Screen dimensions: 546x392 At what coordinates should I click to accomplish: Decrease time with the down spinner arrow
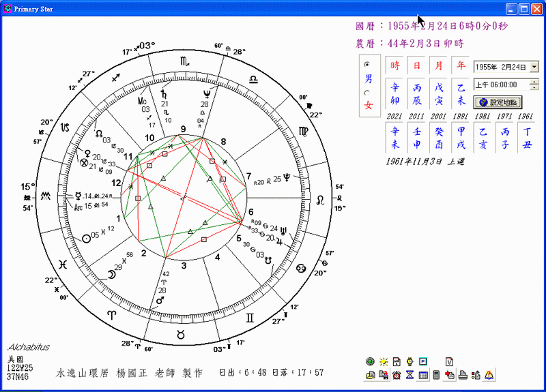point(534,87)
